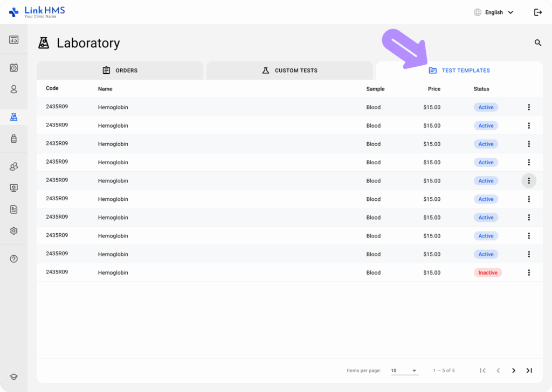Open the highlighted three-dot row menu
Viewport: 552px width, 392px height.
coord(529,181)
